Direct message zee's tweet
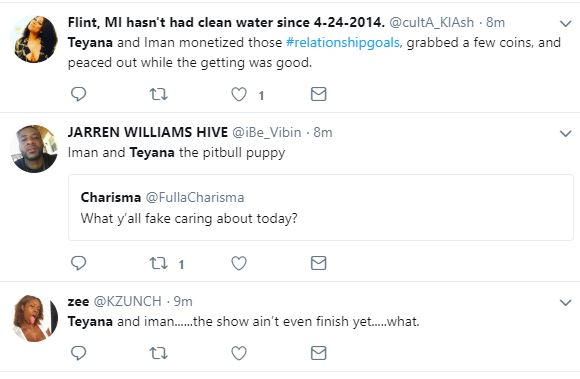The width and height of the screenshot is (580, 379). (318, 353)
